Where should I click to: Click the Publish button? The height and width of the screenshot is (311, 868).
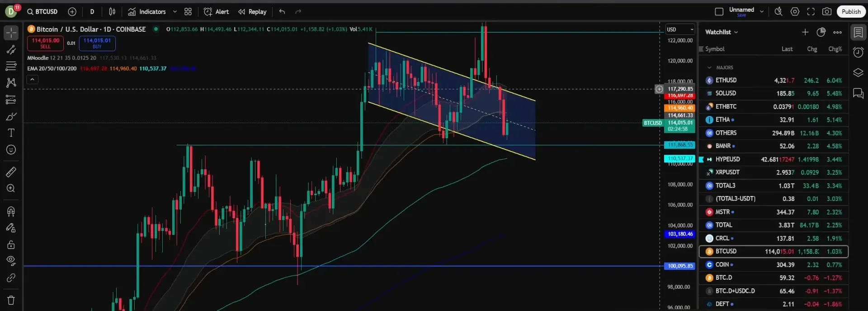pos(851,12)
